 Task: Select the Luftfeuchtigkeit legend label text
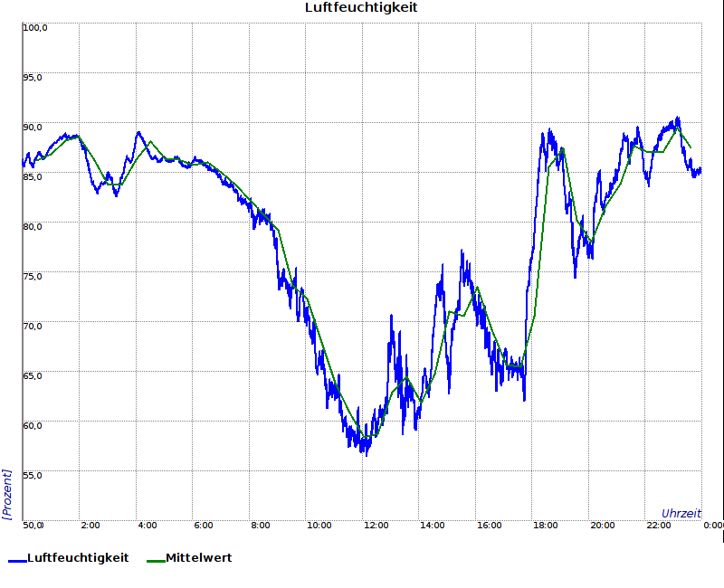coord(78,558)
